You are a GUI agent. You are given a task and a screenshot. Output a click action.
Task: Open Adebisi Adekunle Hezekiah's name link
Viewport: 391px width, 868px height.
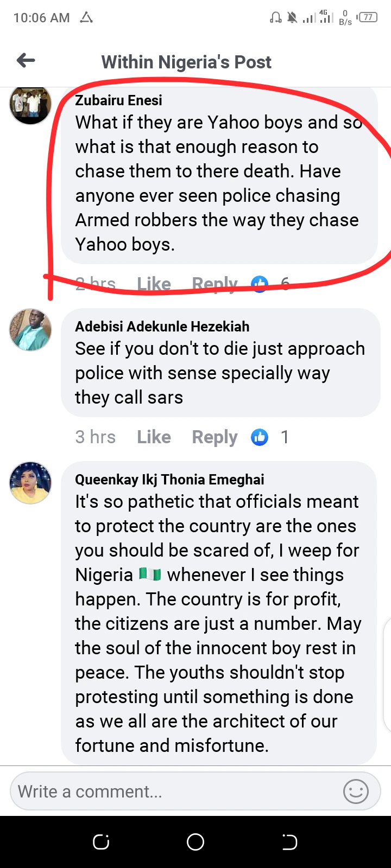click(x=162, y=327)
